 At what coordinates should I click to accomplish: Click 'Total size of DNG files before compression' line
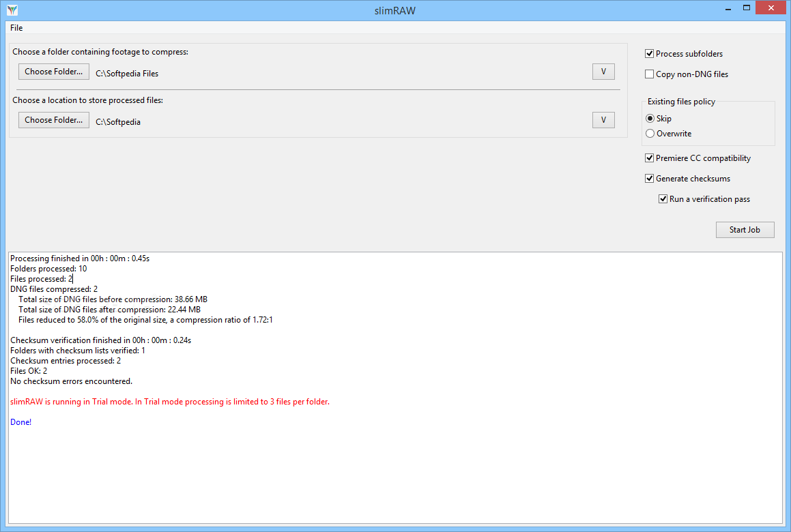tap(113, 299)
